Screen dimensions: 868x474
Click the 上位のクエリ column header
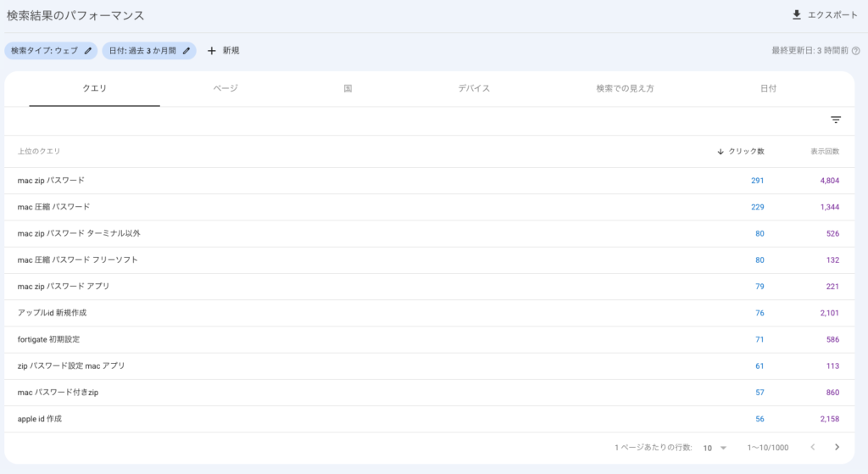click(39, 151)
